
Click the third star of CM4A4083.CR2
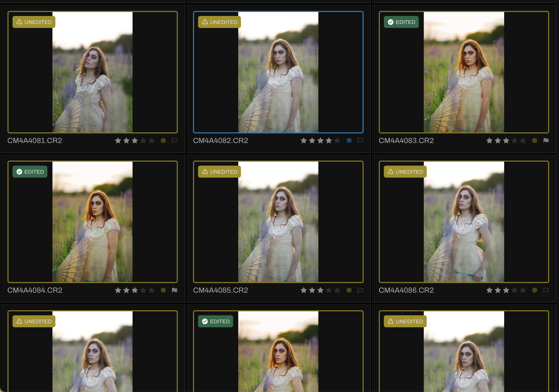(506, 141)
